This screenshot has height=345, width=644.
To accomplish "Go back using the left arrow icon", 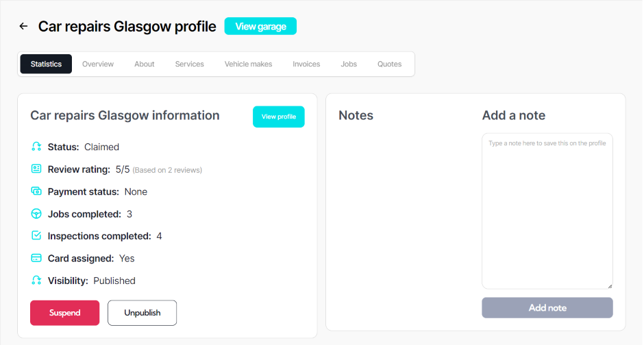I will click(23, 26).
